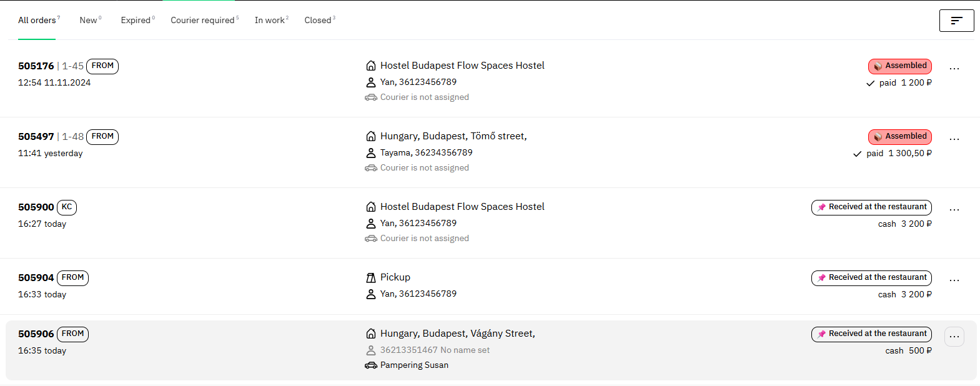The height and width of the screenshot is (386, 980).
Task: Open three-dot menu for order 505497
Action: click(954, 139)
